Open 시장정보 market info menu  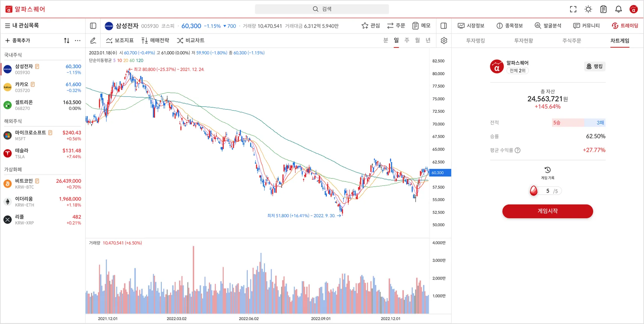click(x=471, y=26)
